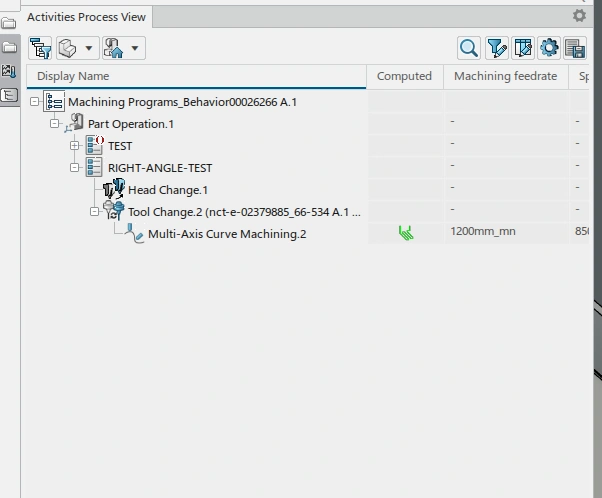Click the machine home toolbar icon
Screen dimensions: 602x498
[113, 48]
